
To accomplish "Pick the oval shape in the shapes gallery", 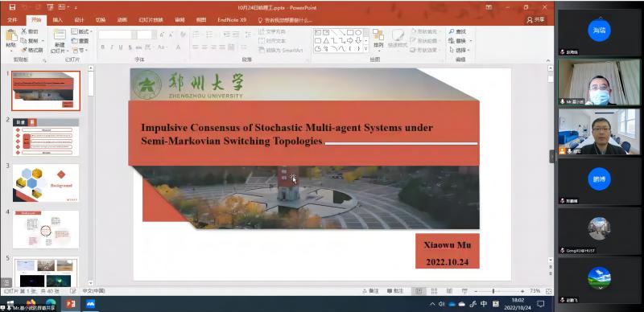I will tap(358, 32).
